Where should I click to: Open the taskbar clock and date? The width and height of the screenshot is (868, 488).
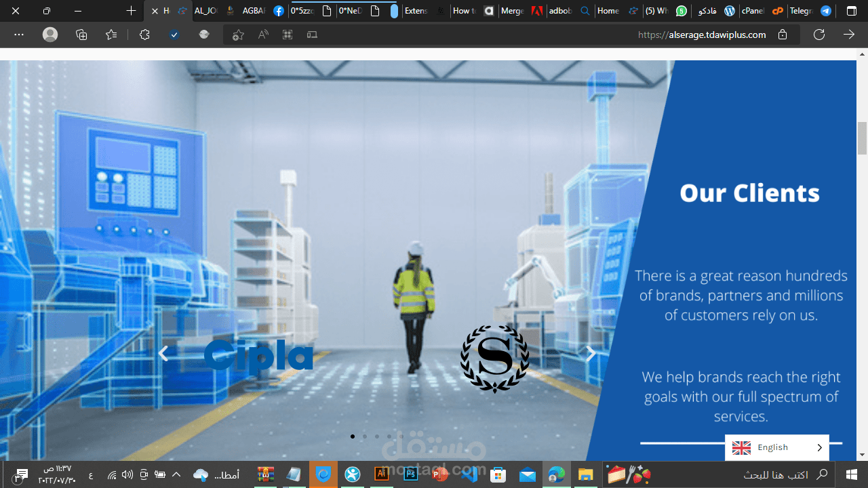(x=57, y=474)
